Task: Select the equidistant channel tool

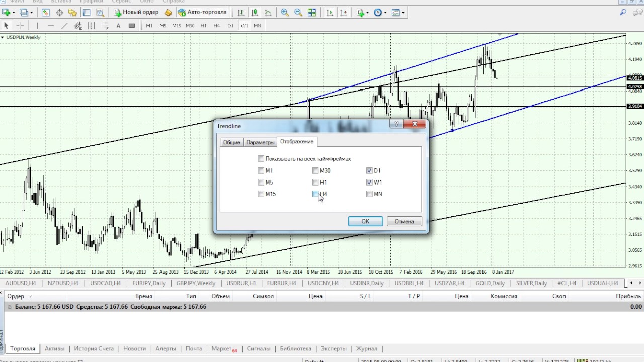Action: click(x=78, y=25)
